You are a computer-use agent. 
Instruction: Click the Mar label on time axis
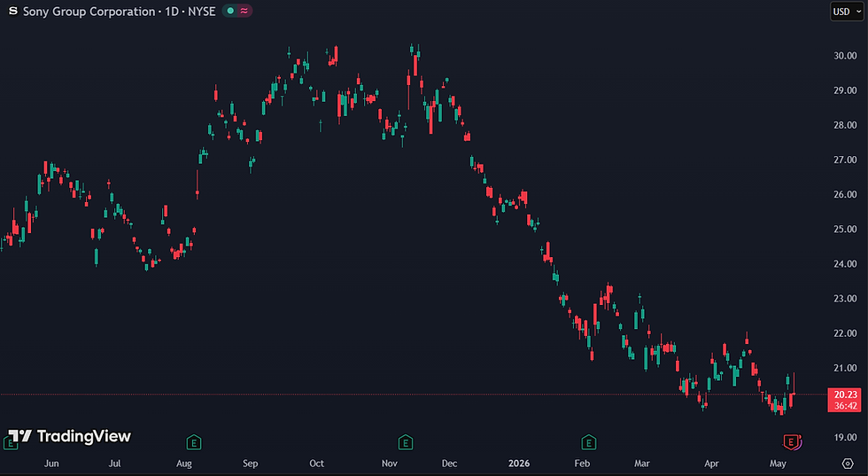[642, 464]
